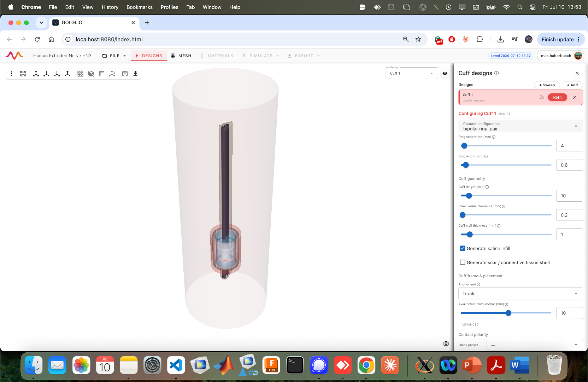The image size is (588, 382).
Task: Click the Refit button for Cuff 1
Action: (557, 97)
